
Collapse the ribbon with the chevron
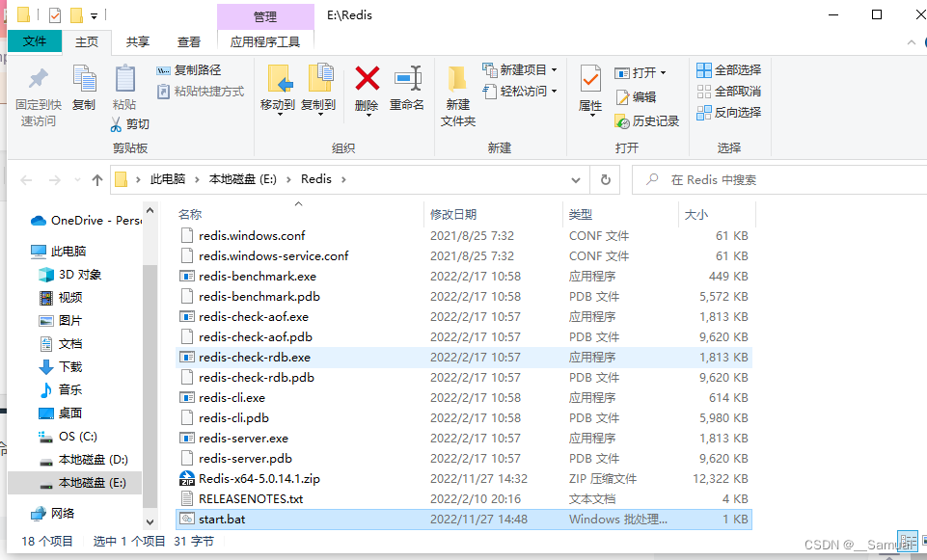click(911, 42)
